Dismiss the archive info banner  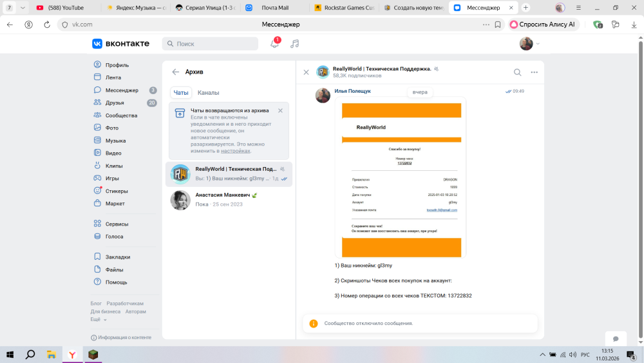coord(280,111)
